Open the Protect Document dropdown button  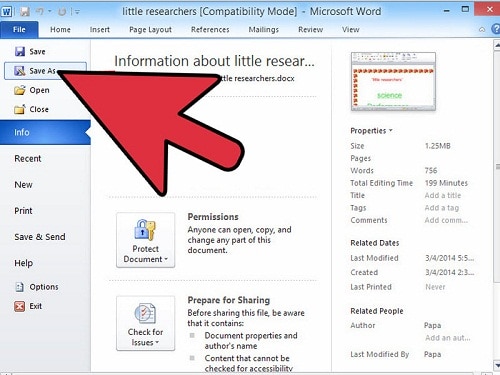coord(145,240)
